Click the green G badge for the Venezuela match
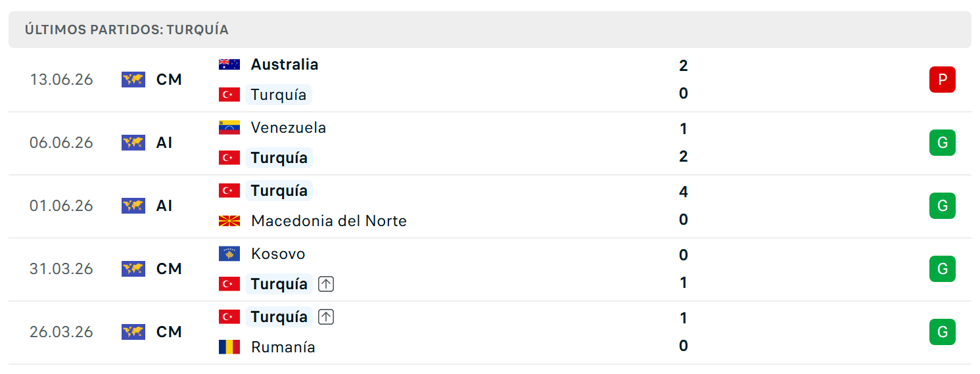The height and width of the screenshot is (374, 980). 942,143
